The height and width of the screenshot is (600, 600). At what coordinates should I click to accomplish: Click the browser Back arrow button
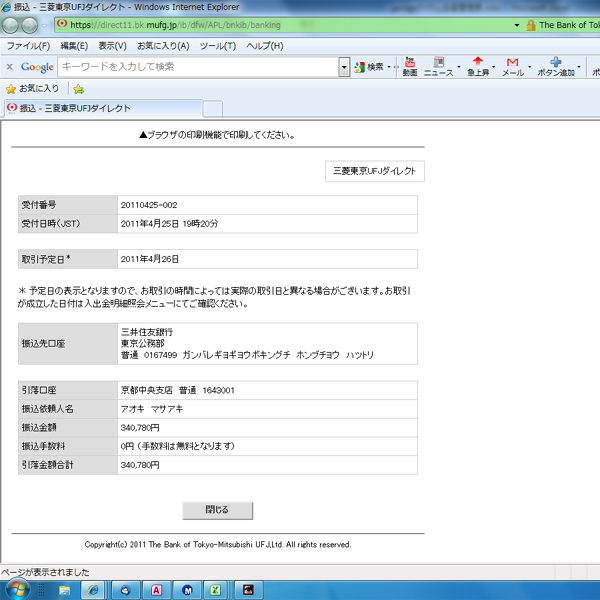[10, 25]
